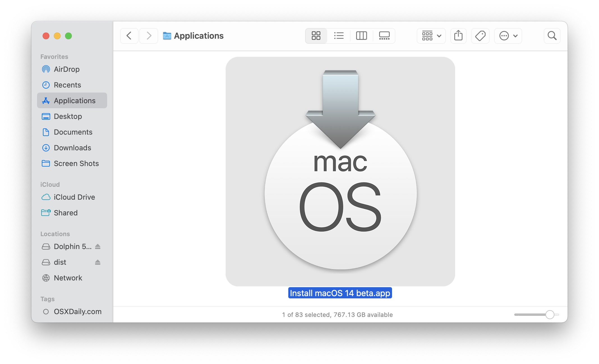Open the OSXDaily.com tag

point(77,312)
